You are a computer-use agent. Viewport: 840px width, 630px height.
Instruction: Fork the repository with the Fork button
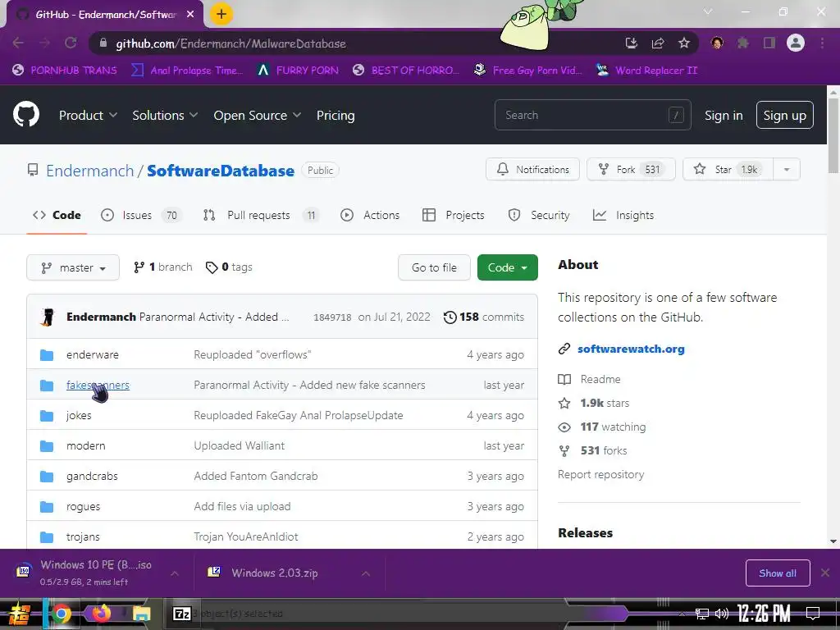click(x=631, y=169)
